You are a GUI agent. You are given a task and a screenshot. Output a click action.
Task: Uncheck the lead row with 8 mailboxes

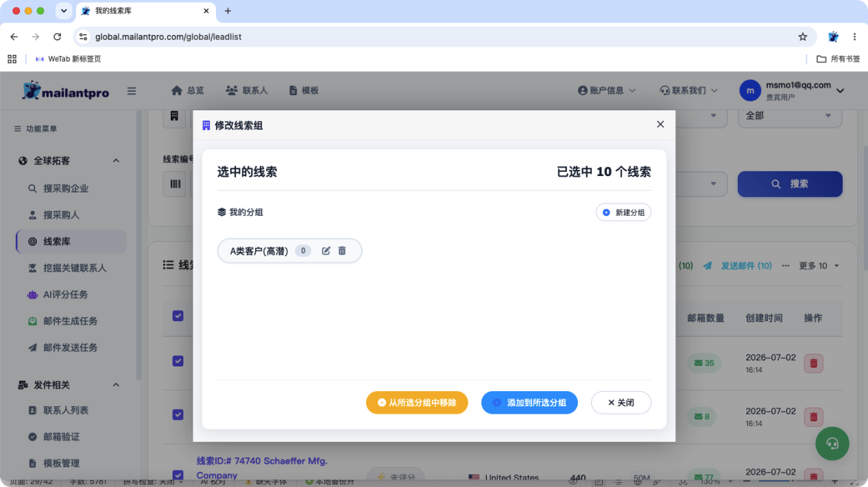coord(178,414)
